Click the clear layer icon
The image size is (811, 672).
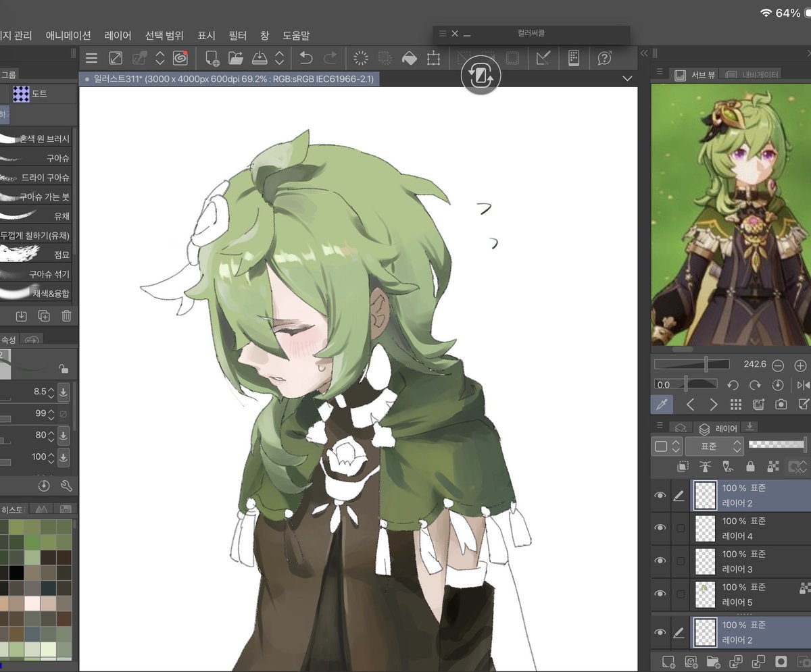361,58
